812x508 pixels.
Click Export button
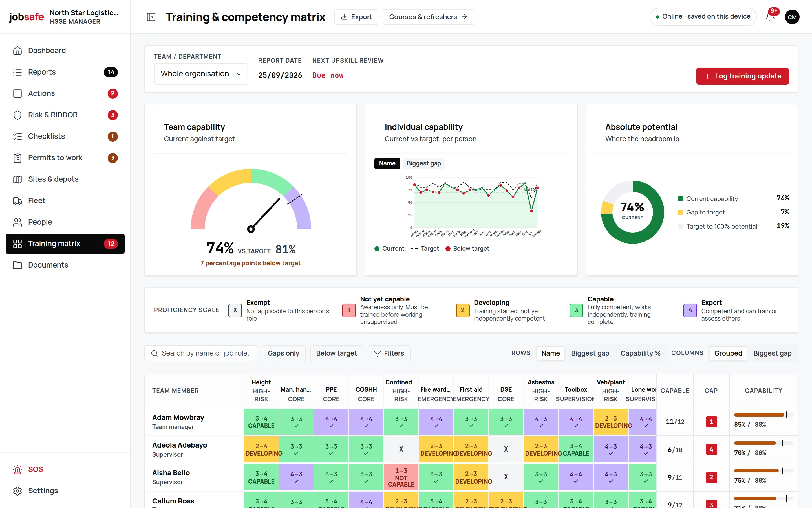point(356,17)
